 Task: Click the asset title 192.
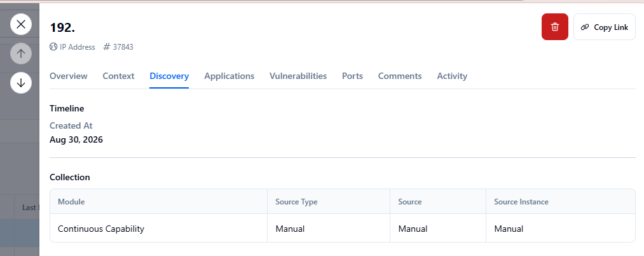point(62,27)
